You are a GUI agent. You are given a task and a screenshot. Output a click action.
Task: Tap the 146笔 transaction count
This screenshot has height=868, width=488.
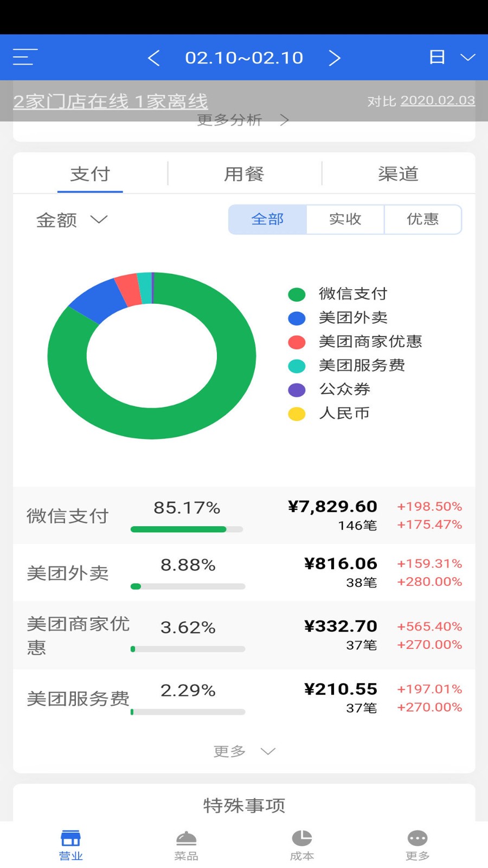[x=357, y=526]
